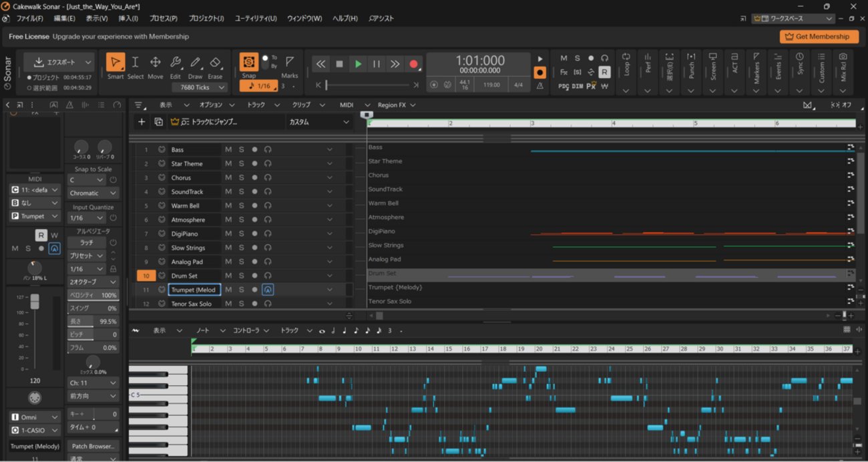Choose the Select tool
Image resolution: width=868 pixels, height=462 pixels.
[135, 62]
